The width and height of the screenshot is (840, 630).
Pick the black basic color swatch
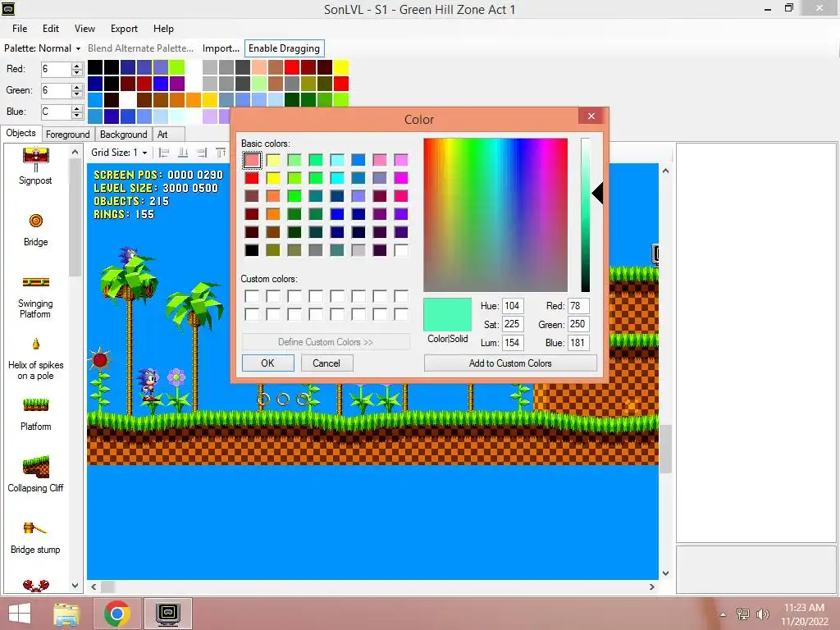click(x=252, y=250)
